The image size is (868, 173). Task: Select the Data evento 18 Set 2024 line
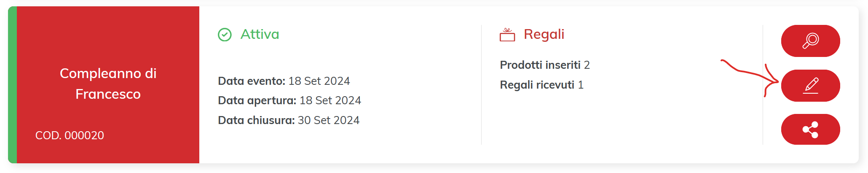coord(284,81)
